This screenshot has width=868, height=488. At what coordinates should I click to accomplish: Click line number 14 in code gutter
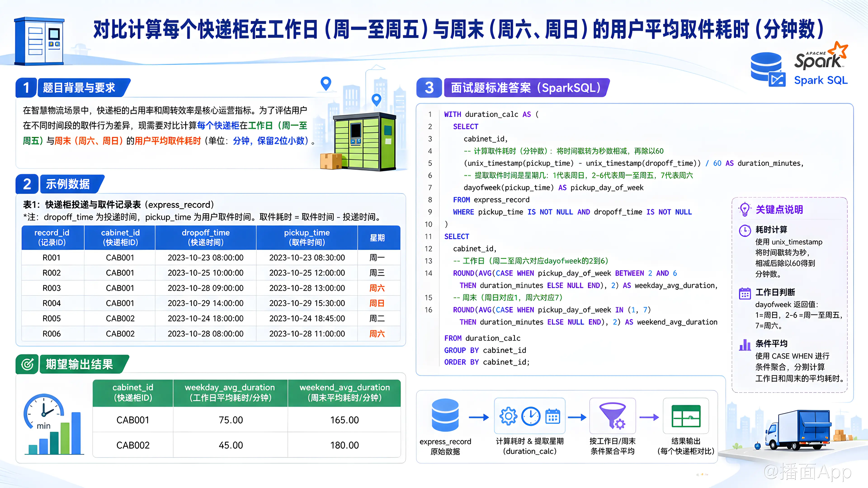[x=428, y=273]
